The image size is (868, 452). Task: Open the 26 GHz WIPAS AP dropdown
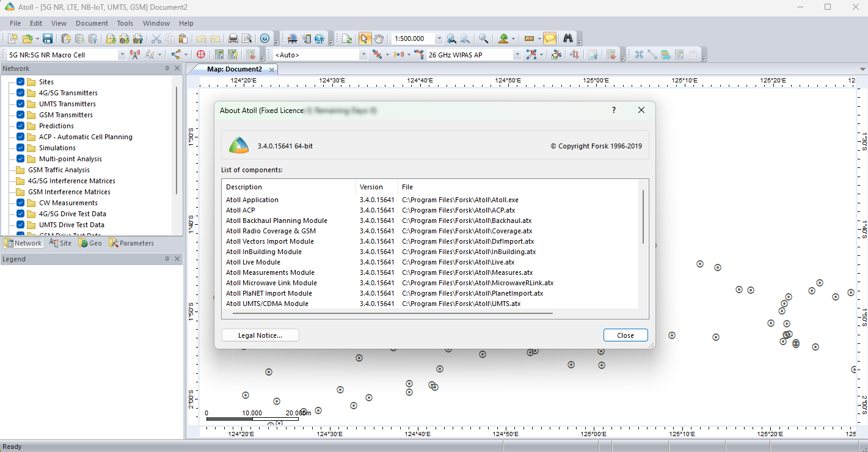click(517, 54)
